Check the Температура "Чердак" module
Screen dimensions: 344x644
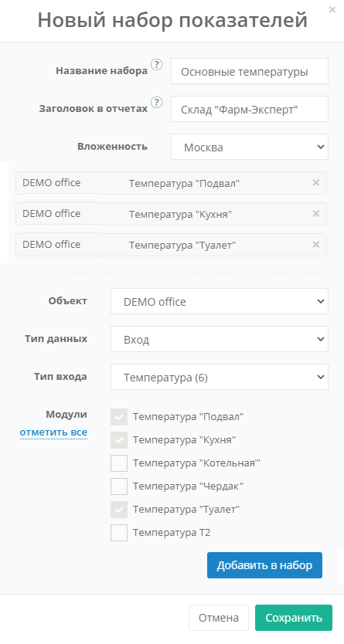(119, 486)
